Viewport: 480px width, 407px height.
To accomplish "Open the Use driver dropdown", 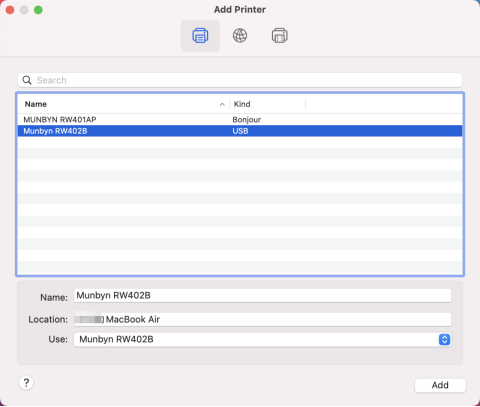I will click(x=262, y=340).
